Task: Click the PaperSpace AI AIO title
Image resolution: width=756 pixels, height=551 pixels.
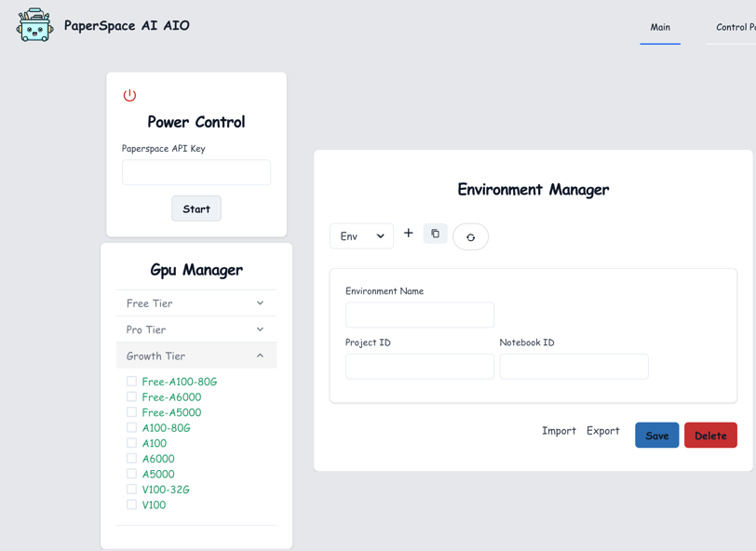Action: point(127,25)
